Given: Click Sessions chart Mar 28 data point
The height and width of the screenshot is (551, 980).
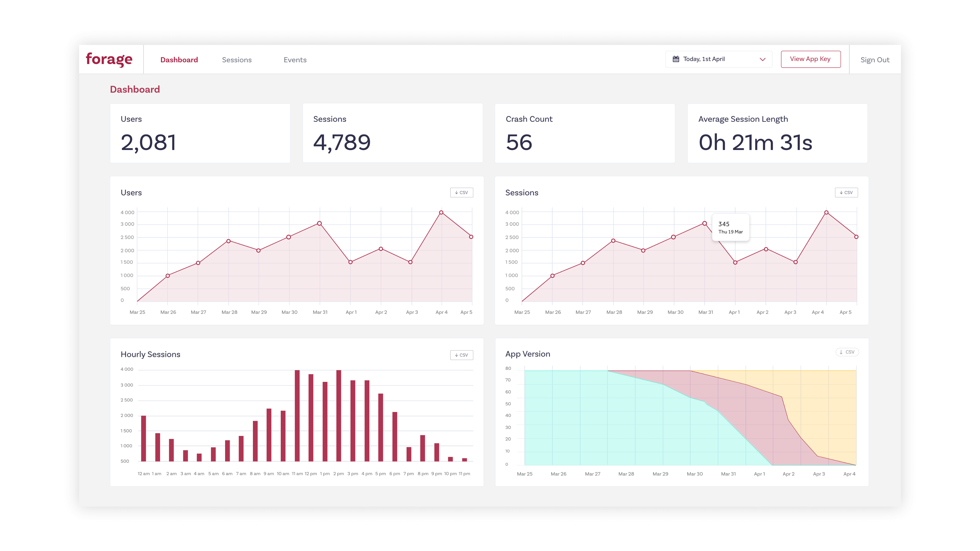Looking at the screenshot, I should [x=613, y=241].
